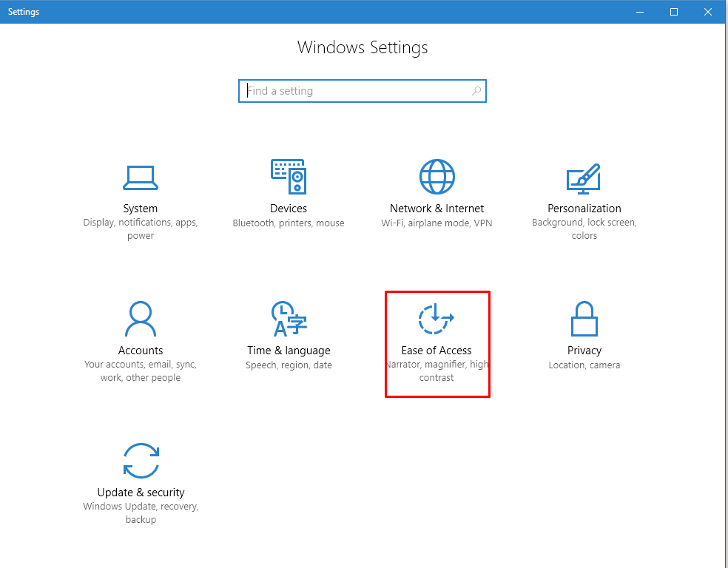Select the Accounts user icon
The width and height of the screenshot is (728, 568).
(x=141, y=318)
